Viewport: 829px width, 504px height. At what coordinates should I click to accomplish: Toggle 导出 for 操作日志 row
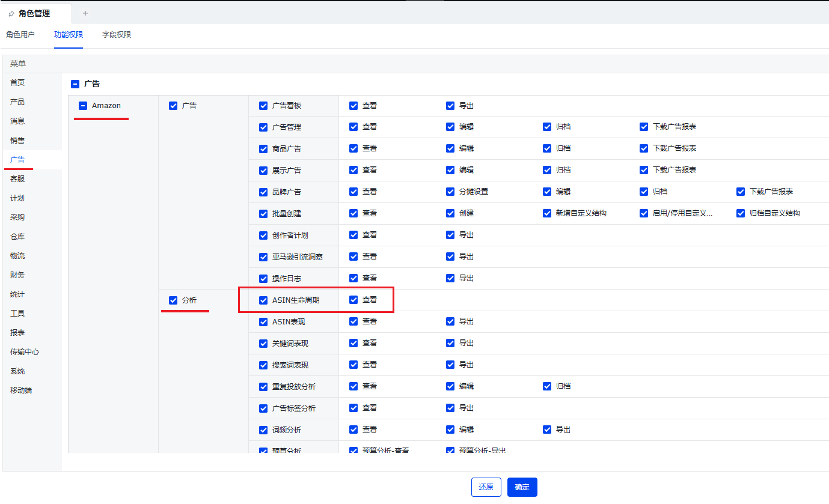pyautogui.click(x=450, y=278)
